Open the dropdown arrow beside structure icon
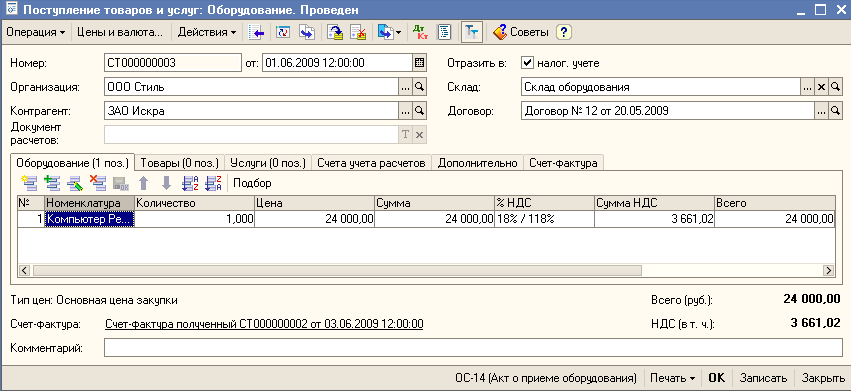851x391 pixels. pos(398,33)
